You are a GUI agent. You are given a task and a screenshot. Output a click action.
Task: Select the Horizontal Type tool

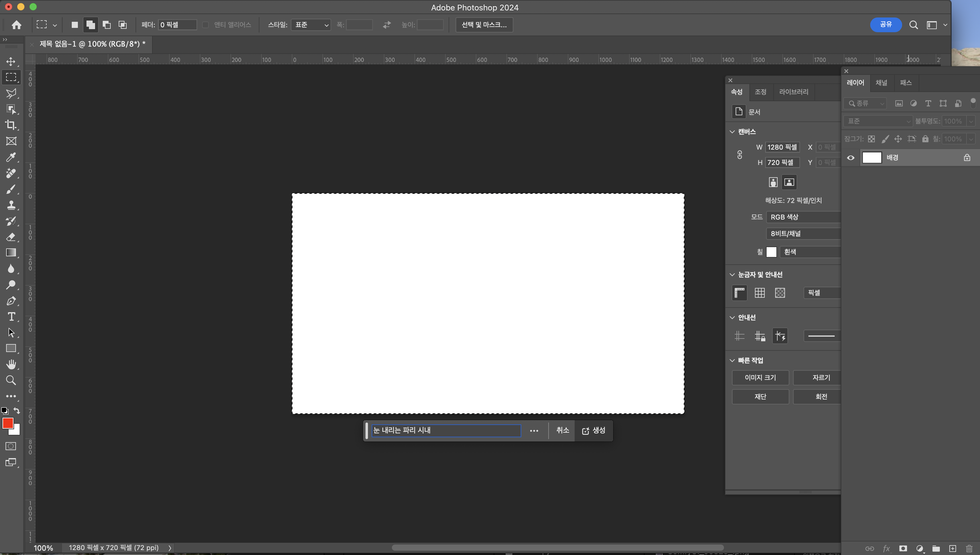[11, 317]
